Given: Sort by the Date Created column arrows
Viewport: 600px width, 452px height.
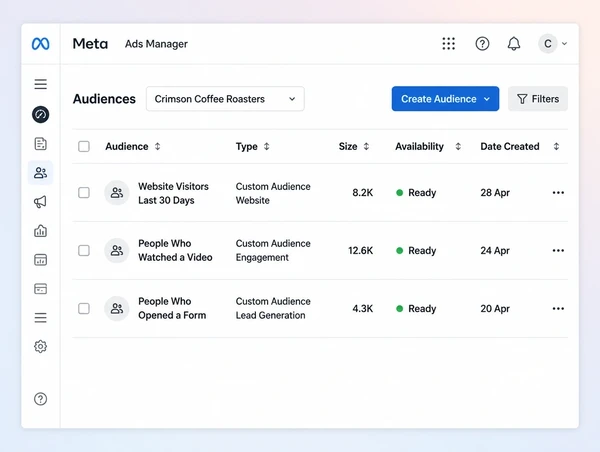Looking at the screenshot, I should pos(556,146).
